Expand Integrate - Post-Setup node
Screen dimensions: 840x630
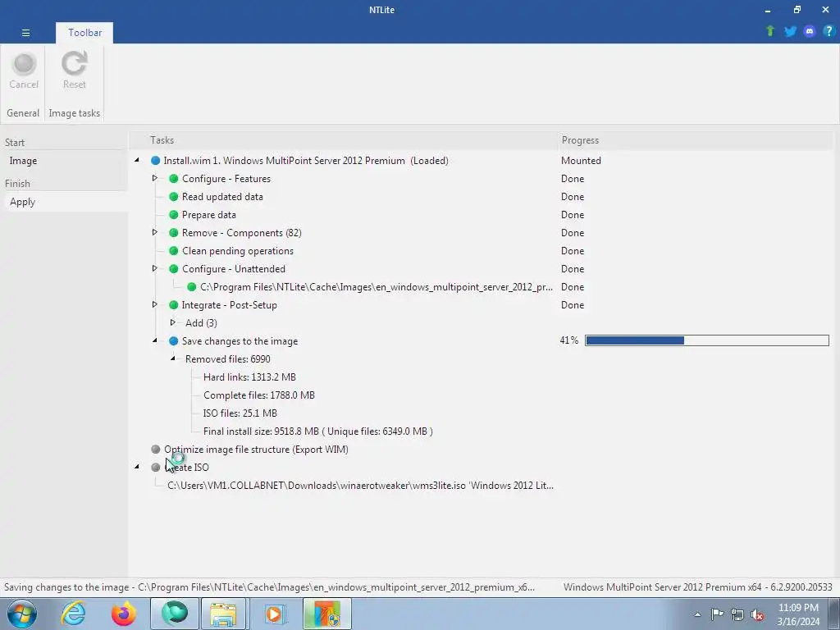155,304
